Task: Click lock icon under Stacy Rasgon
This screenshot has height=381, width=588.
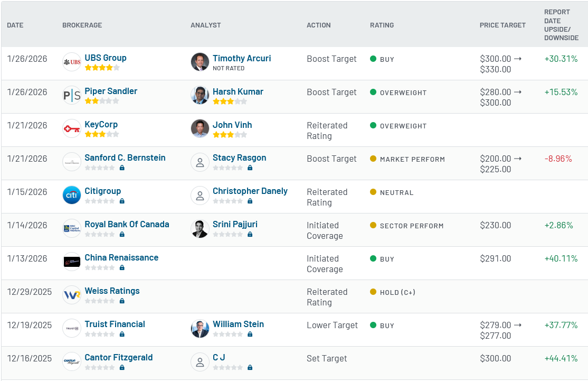Action: [x=250, y=168]
